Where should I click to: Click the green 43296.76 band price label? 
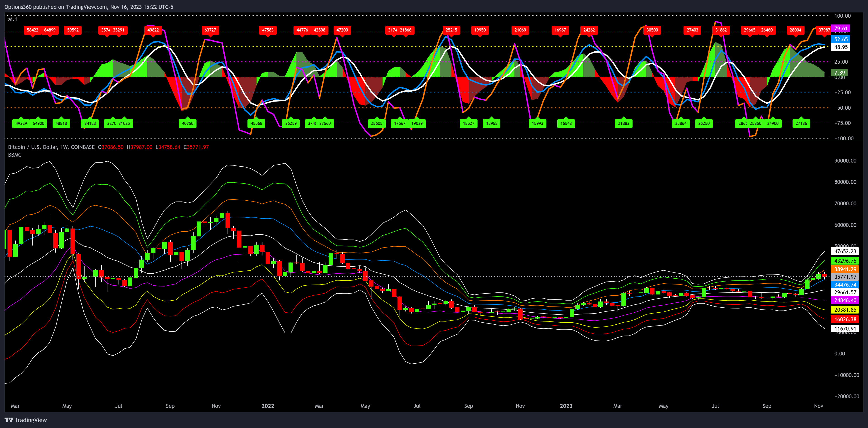pos(845,261)
